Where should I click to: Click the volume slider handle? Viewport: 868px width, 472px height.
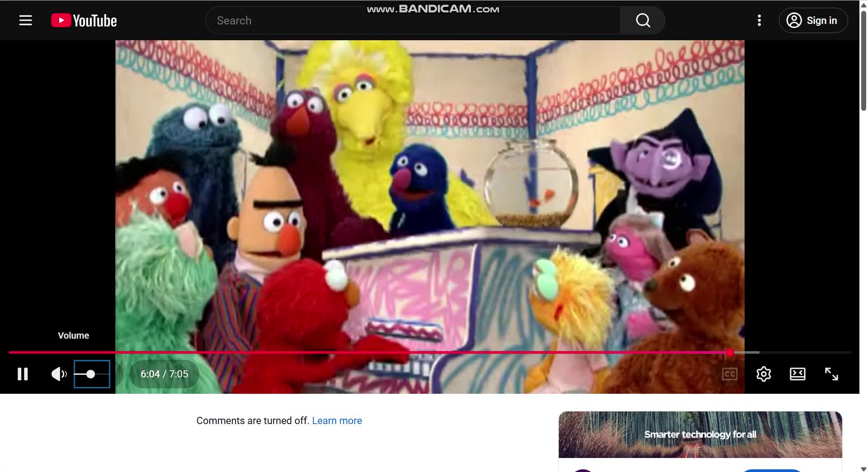90,374
